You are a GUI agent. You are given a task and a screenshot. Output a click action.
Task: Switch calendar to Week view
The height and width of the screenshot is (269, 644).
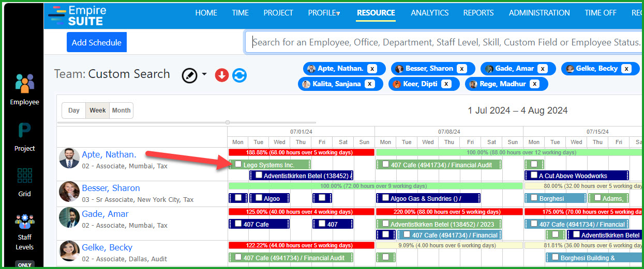click(98, 110)
